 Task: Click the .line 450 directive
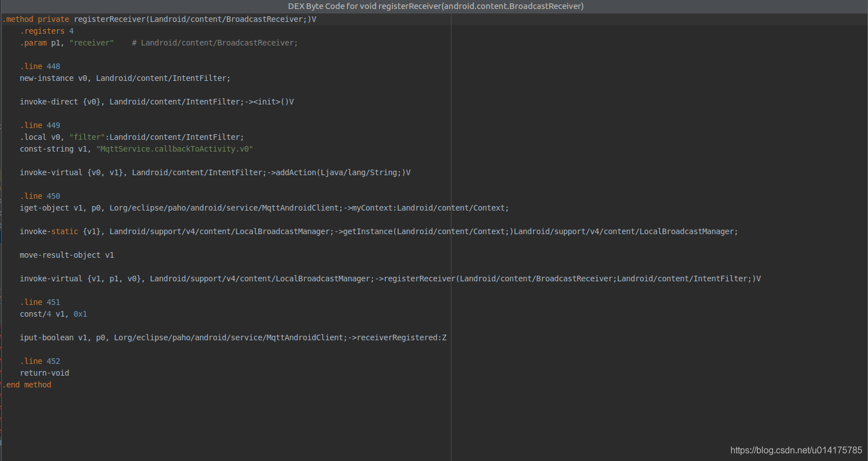[x=40, y=196]
